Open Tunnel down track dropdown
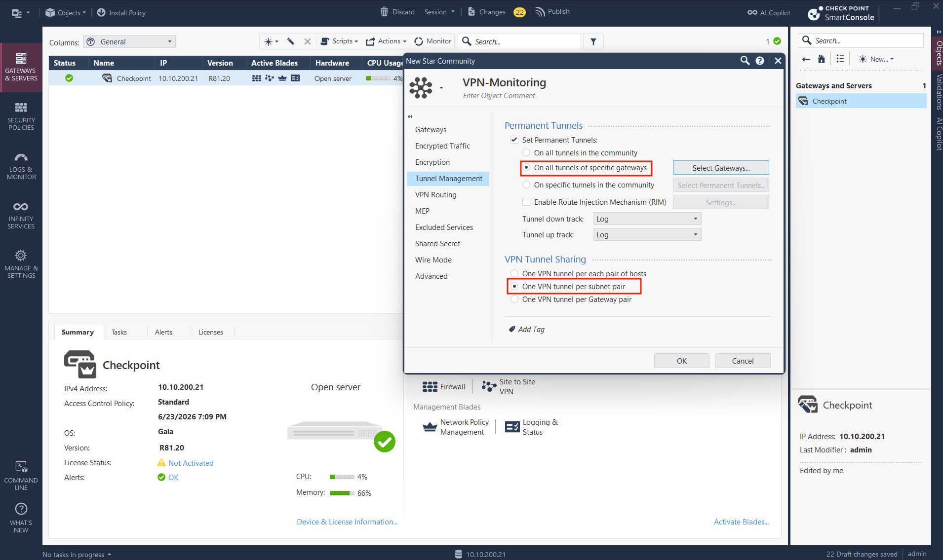Screen dimensions: 943x560 pos(647,219)
